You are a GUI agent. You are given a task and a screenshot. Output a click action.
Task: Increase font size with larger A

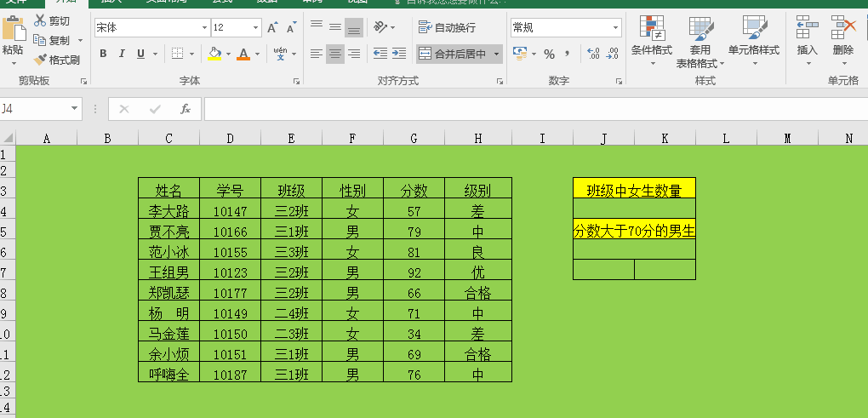[x=272, y=28]
